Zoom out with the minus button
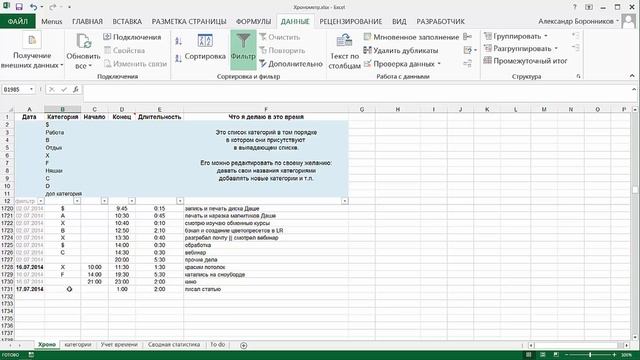 pyautogui.click(x=567, y=355)
